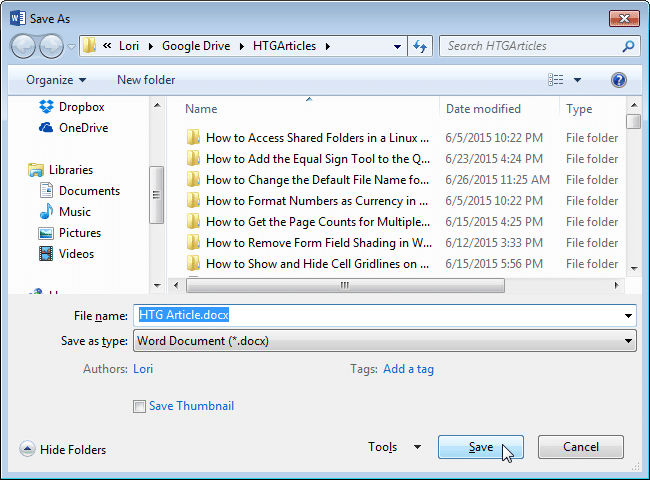650x480 pixels.
Task: Click the Cancel button
Action: point(580,447)
